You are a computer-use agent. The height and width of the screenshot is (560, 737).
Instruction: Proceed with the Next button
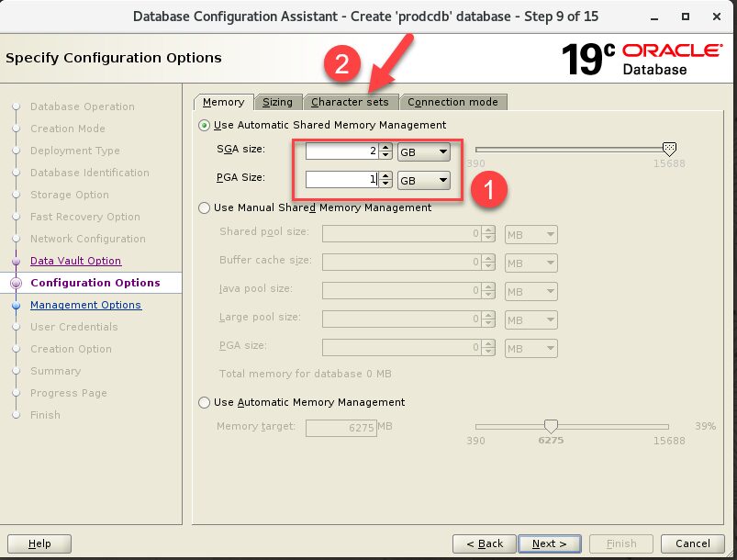[x=550, y=543]
